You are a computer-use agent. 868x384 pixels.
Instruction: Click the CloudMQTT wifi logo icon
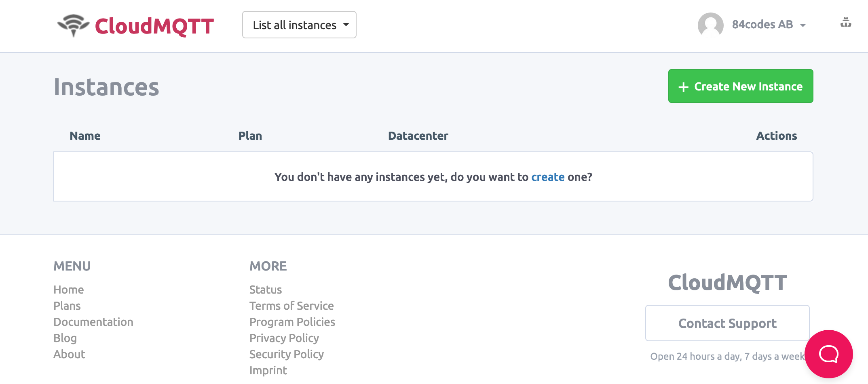click(x=73, y=25)
